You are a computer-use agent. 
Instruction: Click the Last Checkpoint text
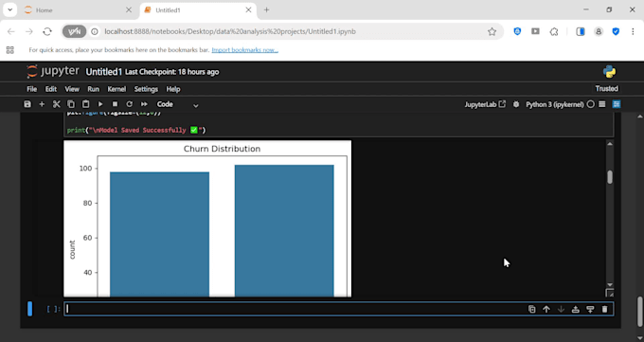click(x=171, y=72)
